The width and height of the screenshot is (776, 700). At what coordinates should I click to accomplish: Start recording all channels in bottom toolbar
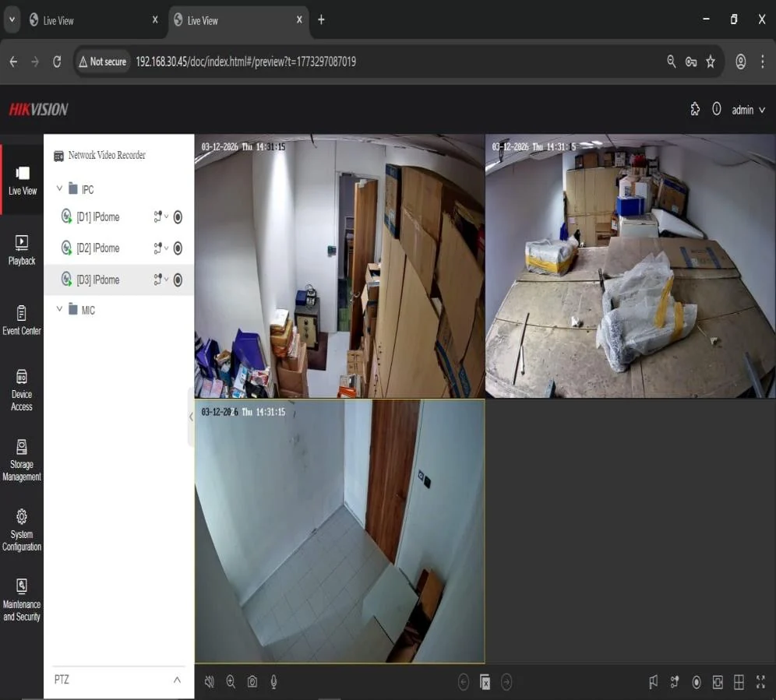[x=697, y=682]
